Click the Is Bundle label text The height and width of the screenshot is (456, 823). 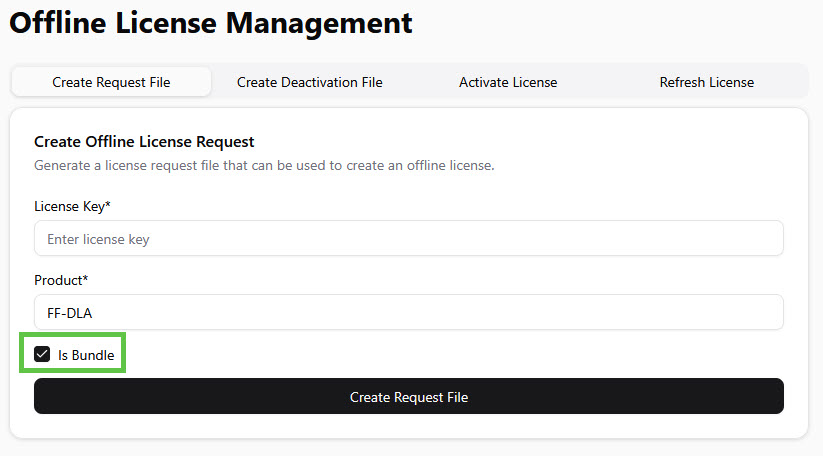pos(86,355)
